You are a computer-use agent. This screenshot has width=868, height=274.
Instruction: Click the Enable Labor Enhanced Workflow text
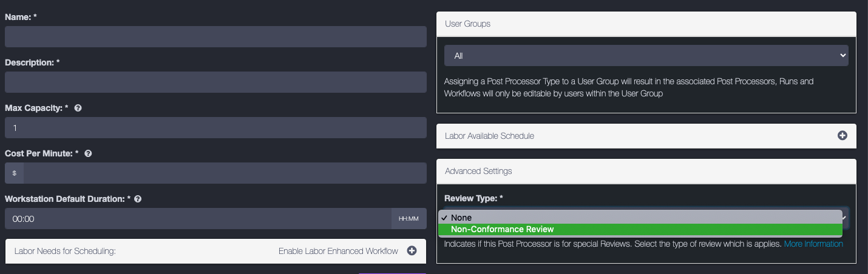[338, 251]
